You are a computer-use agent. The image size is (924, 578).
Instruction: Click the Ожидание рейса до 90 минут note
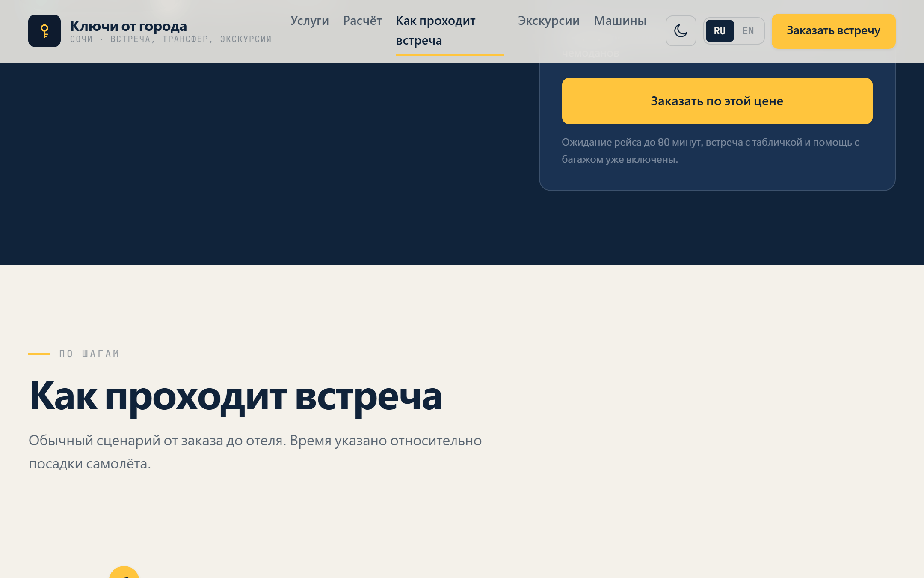[x=710, y=151]
